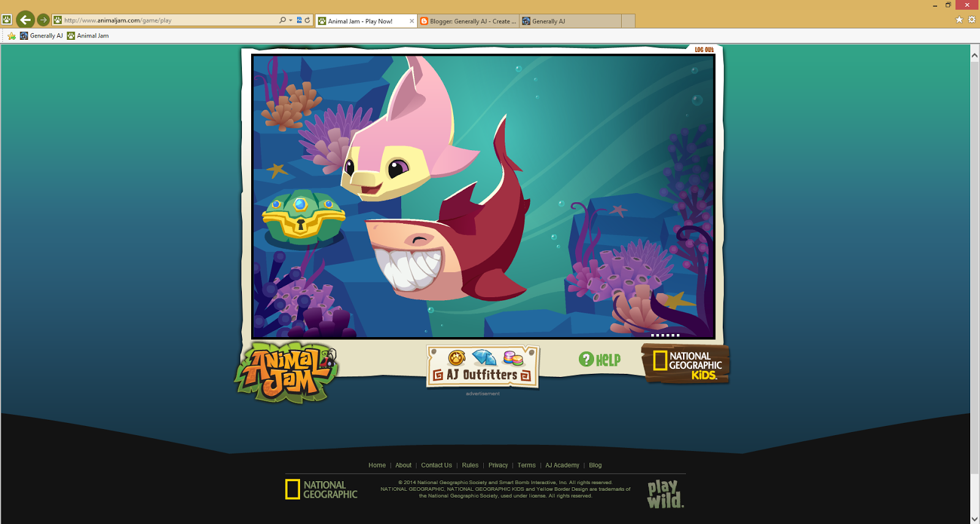Switch to the 'Blogger: Generally AJ - Create' tab

469,21
